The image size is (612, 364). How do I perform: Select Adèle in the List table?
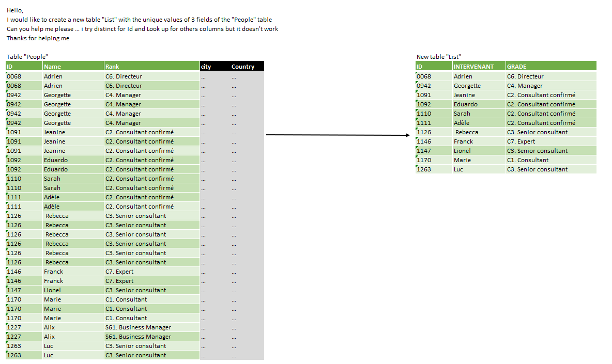pos(479,123)
